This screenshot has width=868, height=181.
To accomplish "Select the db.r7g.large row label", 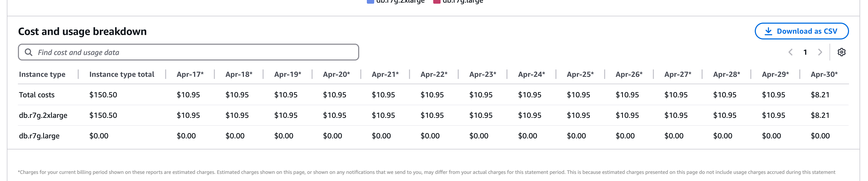I will 39,136.
